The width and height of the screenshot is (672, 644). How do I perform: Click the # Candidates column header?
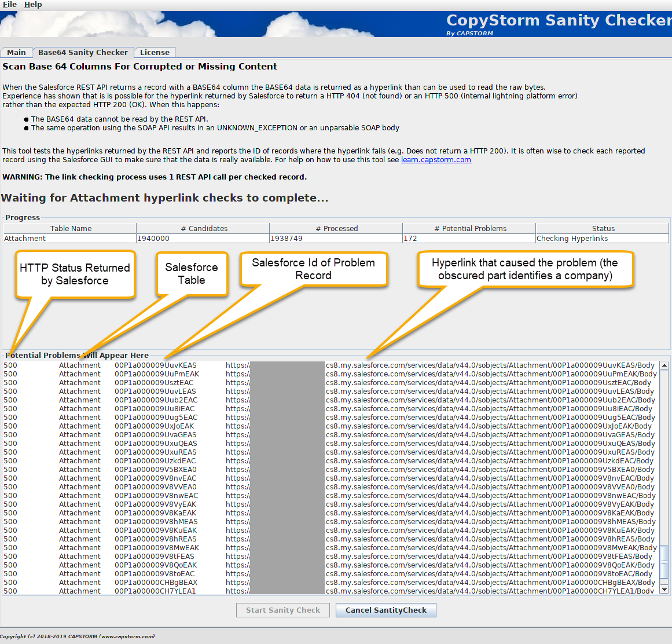204,229
